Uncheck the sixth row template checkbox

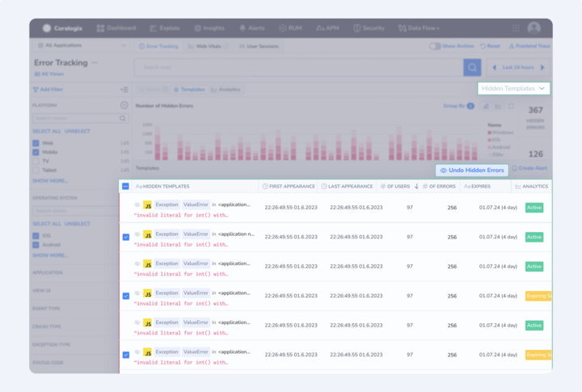126,355
